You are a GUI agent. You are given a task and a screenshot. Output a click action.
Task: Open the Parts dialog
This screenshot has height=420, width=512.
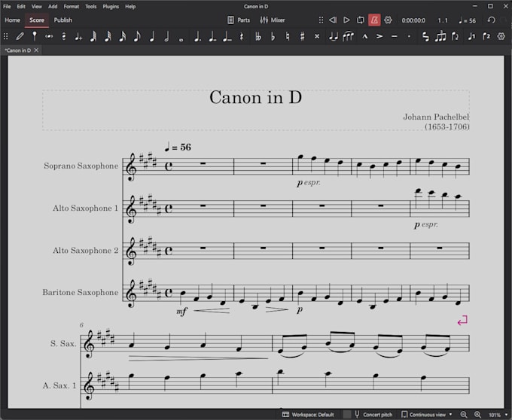(239, 20)
